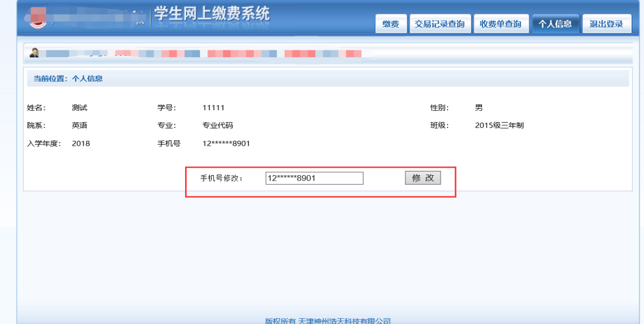Click the school logo in header

36,18
